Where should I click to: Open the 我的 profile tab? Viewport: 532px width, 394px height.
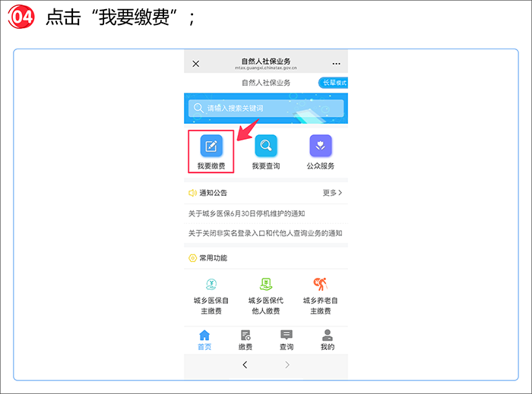[327, 339]
